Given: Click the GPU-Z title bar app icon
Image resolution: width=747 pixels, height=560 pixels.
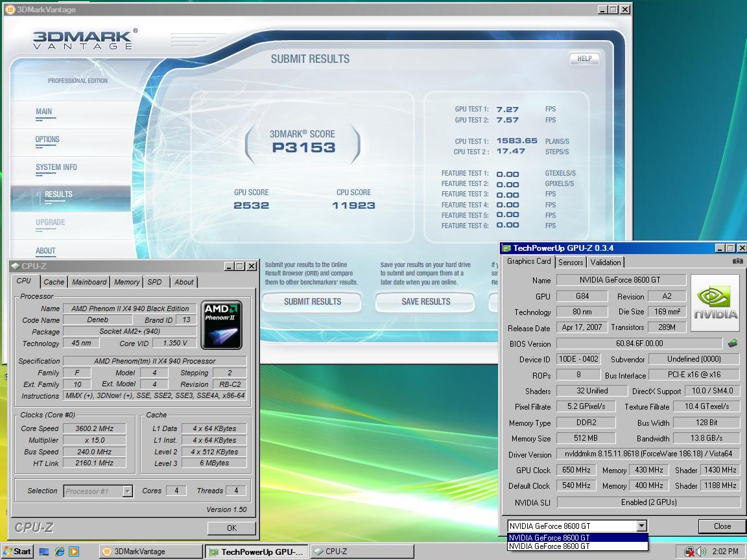Looking at the screenshot, I should click(507, 248).
